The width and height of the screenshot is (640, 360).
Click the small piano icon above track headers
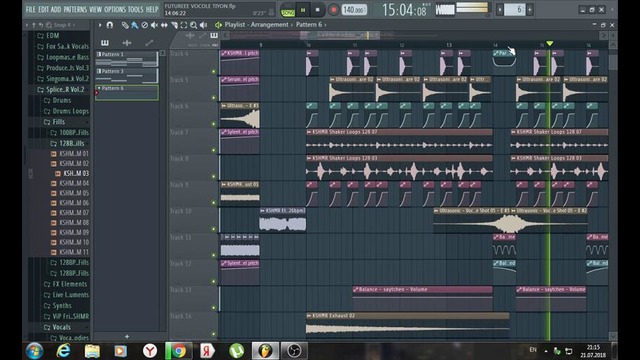pos(214,36)
